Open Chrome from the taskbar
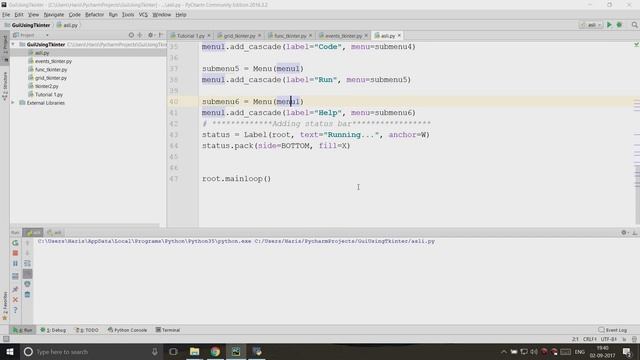Screen dimensions: 640x360 (x=215, y=352)
